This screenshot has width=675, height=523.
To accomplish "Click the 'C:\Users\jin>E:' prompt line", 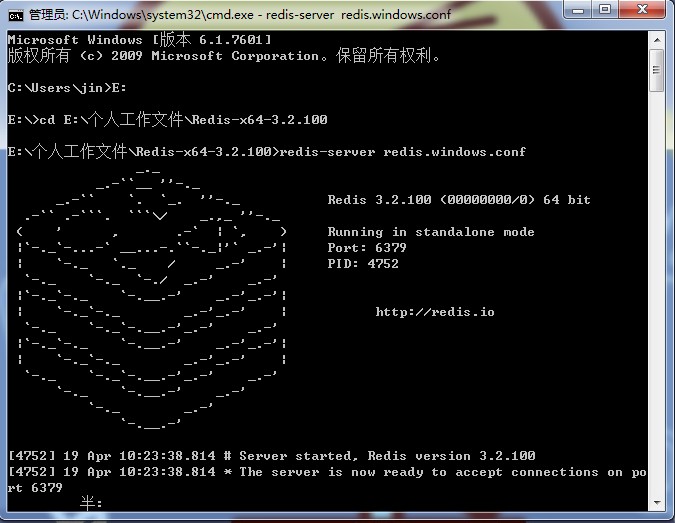I will tap(67, 88).
